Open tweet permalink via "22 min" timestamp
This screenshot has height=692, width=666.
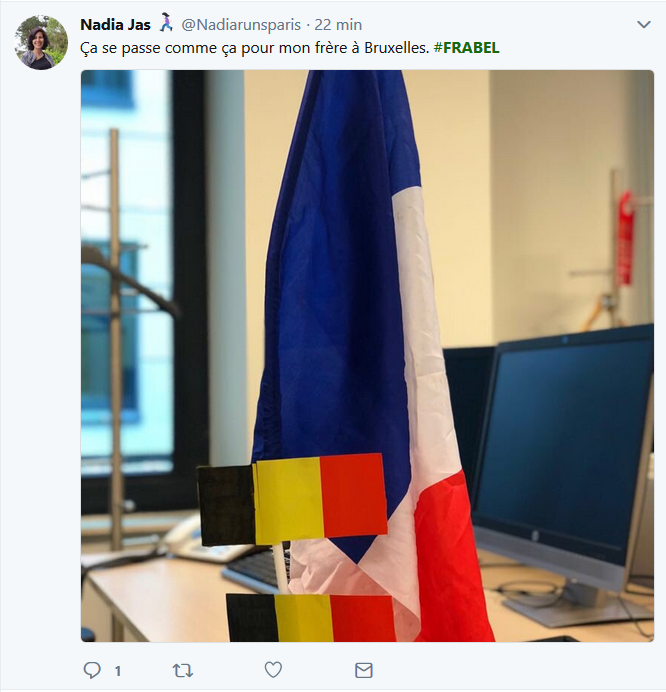pos(338,25)
